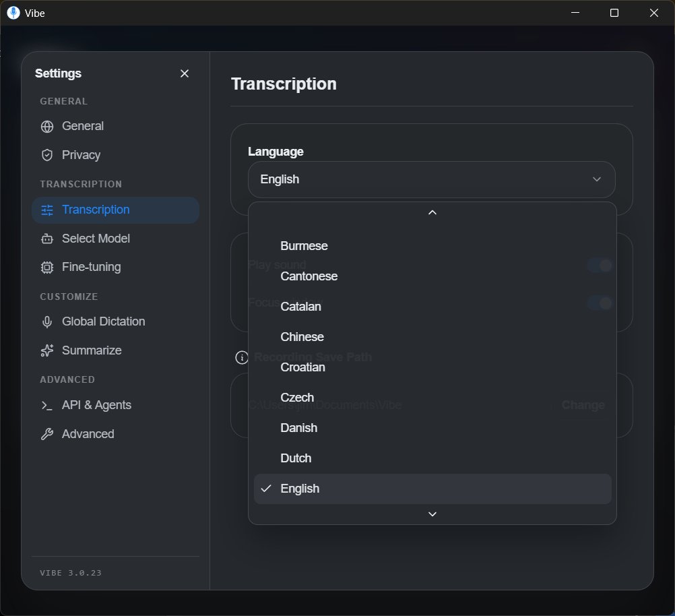
Task: Open the Select Model page
Action: click(x=115, y=239)
